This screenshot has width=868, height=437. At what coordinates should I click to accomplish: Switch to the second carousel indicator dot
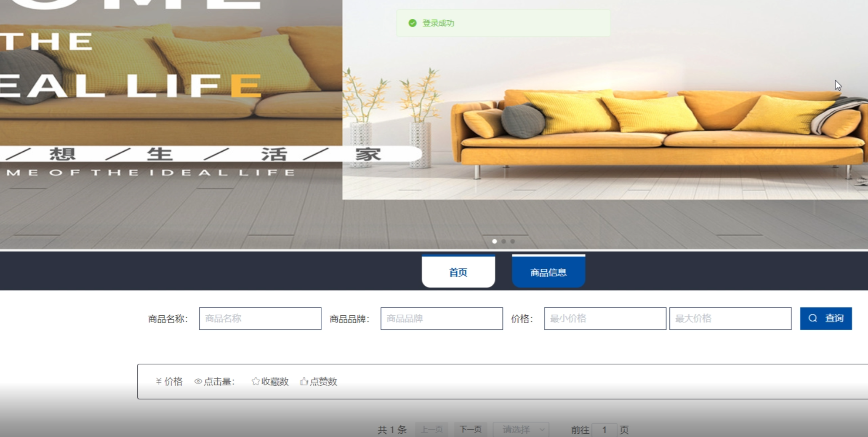(503, 241)
